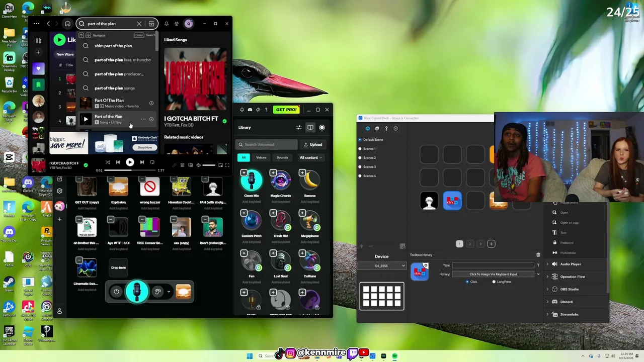Open Spotify's Browse icon in search bar

[151, 24]
